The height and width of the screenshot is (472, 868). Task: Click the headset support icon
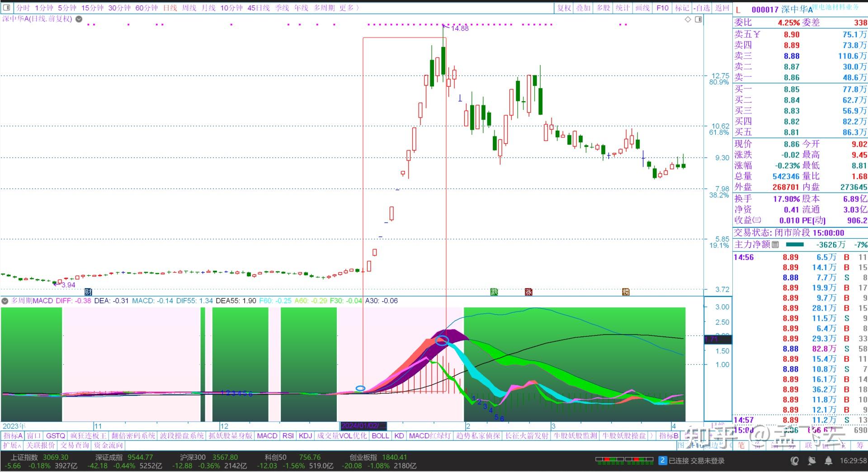pos(794,461)
